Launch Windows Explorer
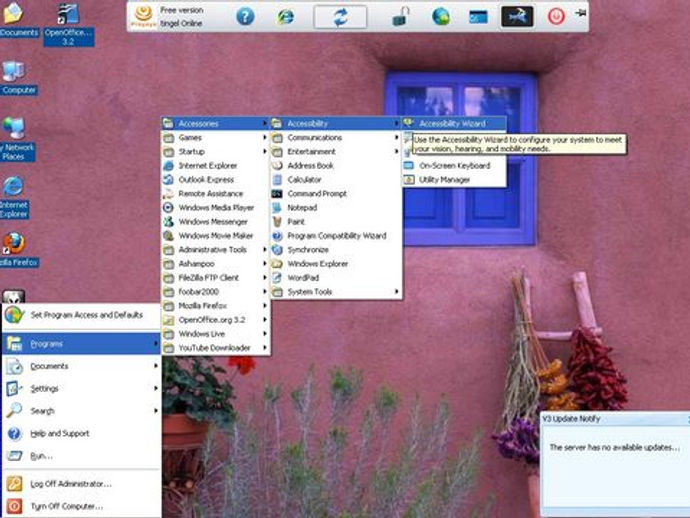 pos(336,264)
